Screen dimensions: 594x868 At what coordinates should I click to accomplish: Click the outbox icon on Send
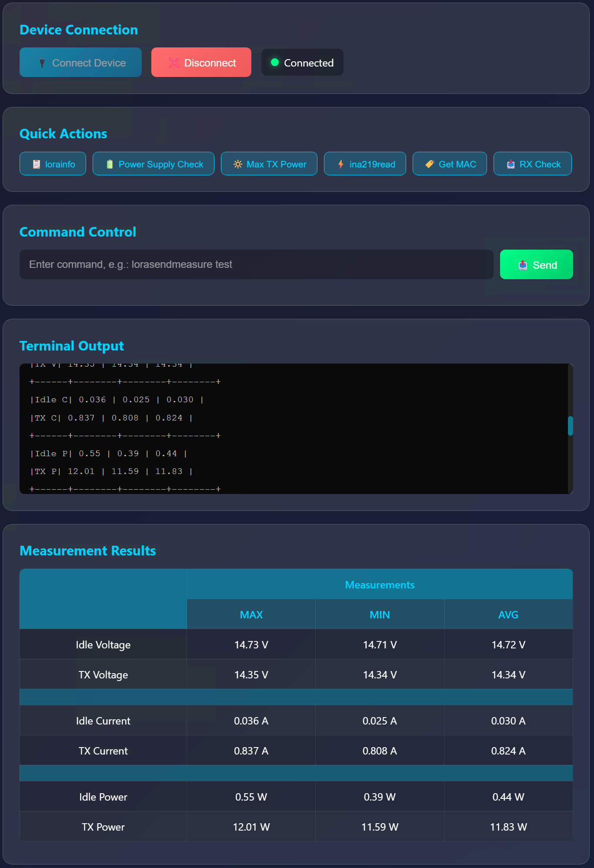(523, 265)
